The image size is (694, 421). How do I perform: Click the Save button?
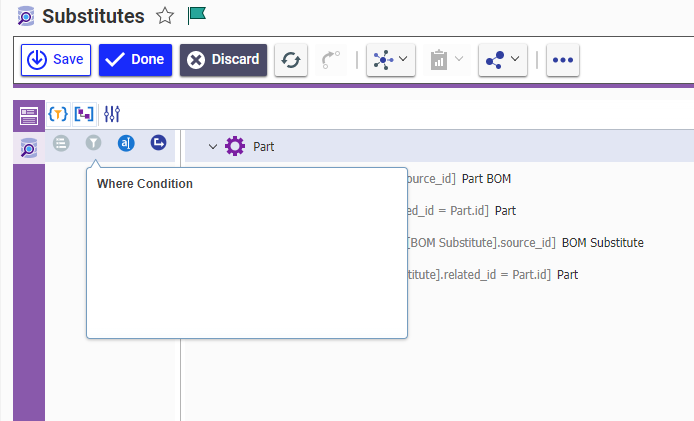56,60
